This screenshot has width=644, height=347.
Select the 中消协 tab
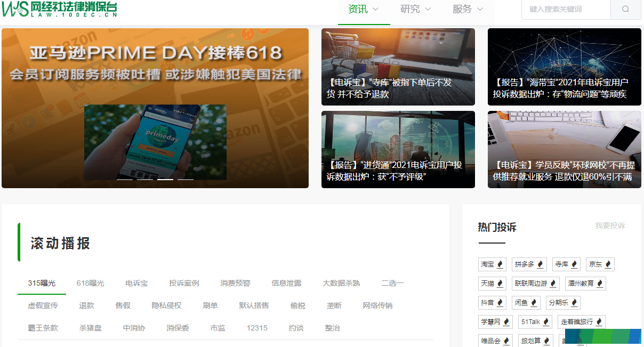134,328
